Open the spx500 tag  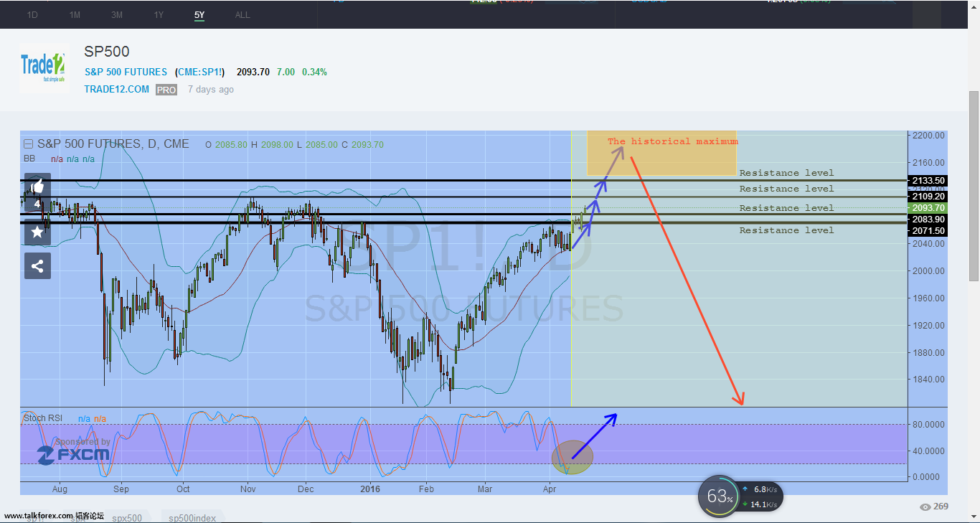pyautogui.click(x=127, y=517)
